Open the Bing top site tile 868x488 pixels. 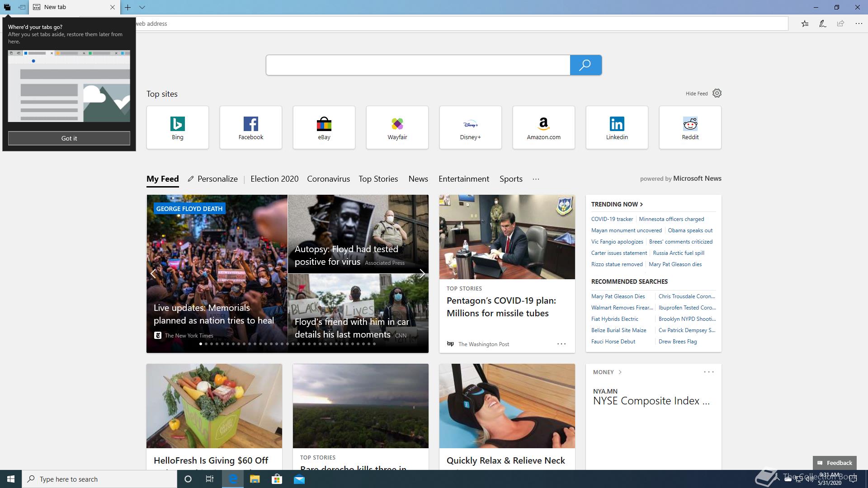click(x=178, y=127)
